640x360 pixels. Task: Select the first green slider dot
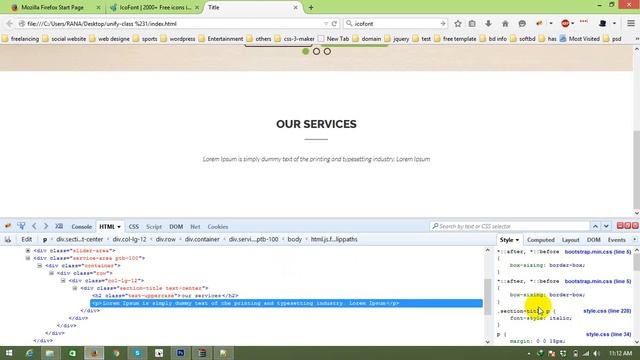(x=305, y=51)
